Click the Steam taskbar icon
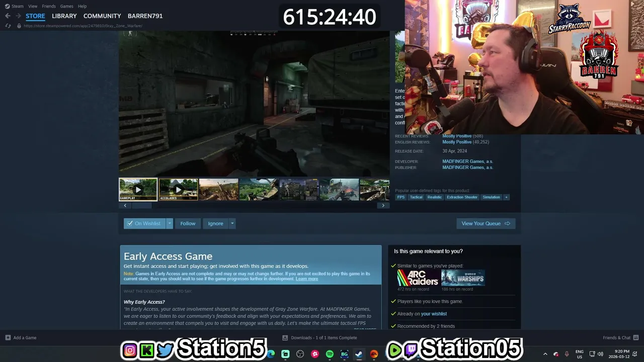This screenshot has width=644, height=362. point(359,354)
